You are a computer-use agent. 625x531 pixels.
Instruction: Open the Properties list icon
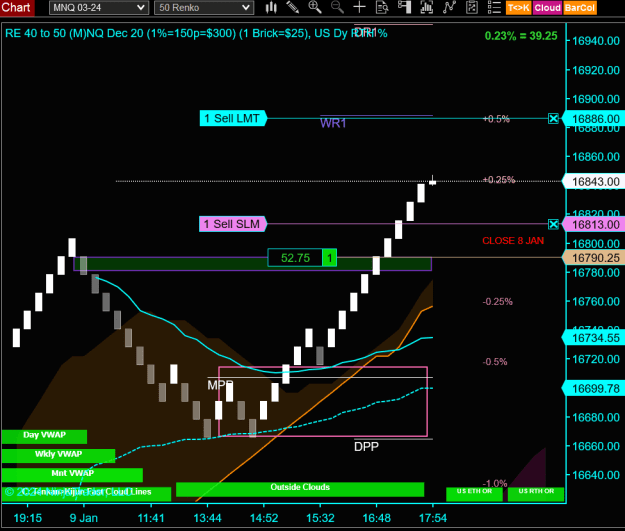click(x=494, y=7)
